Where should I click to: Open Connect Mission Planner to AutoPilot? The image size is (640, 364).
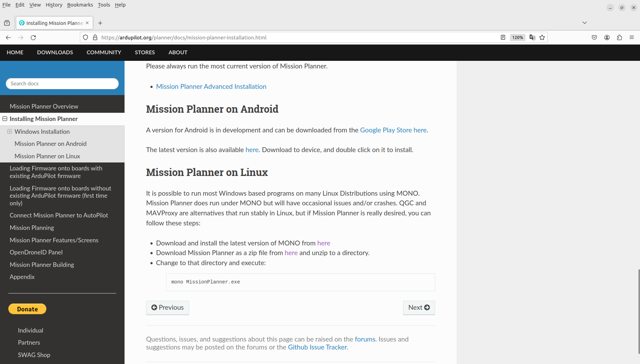(59, 215)
